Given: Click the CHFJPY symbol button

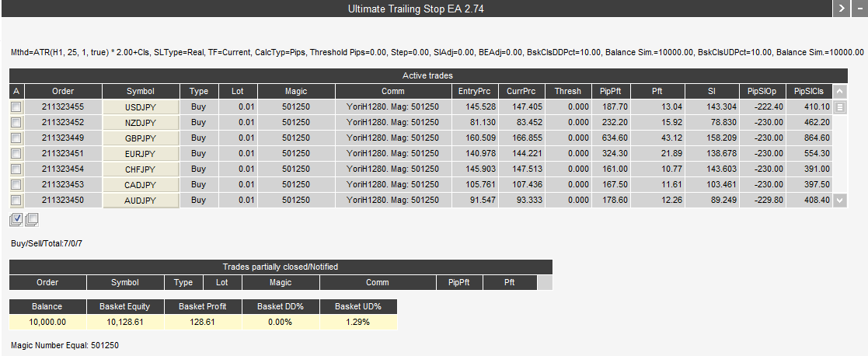Looking at the screenshot, I should click(x=141, y=169).
